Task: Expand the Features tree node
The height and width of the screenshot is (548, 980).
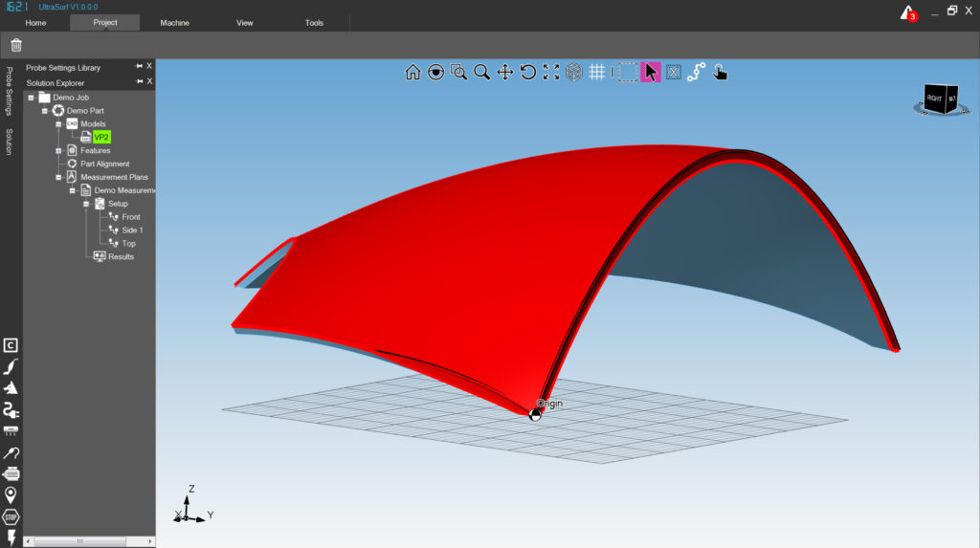Action: 58,150
